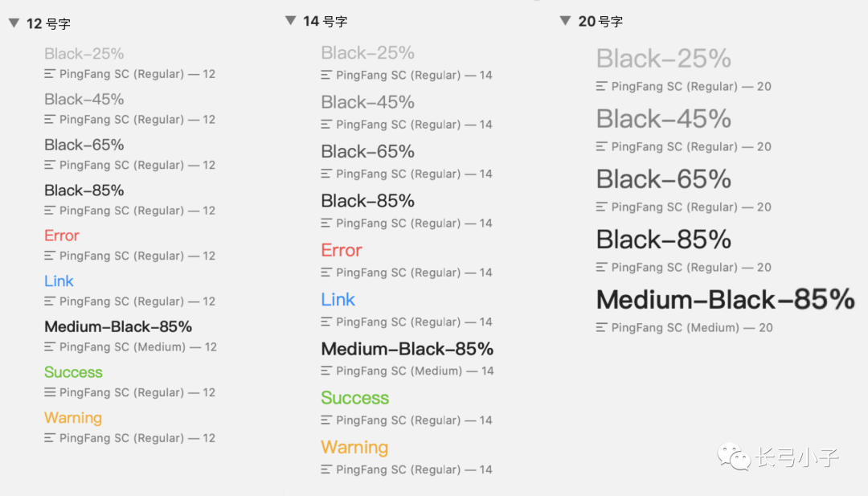Screen dimensions: 868x496
Task: Click alignment icon under 20pt Medium–Black–85%
Action: pos(602,328)
